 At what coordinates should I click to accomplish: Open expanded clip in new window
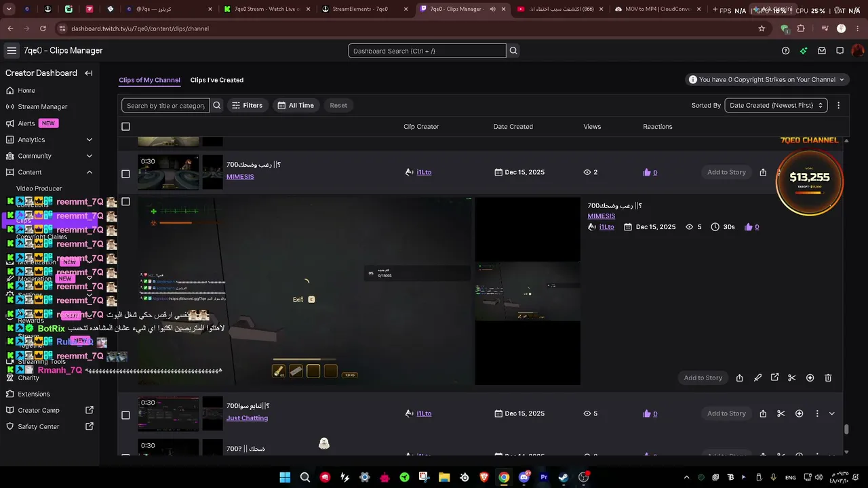(774, 378)
